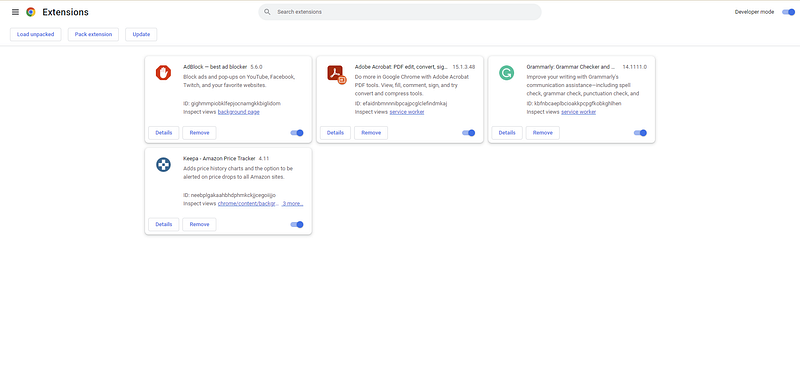Click the AdBlock version 5.6.0
This screenshot has height=384, width=800.
(256, 67)
